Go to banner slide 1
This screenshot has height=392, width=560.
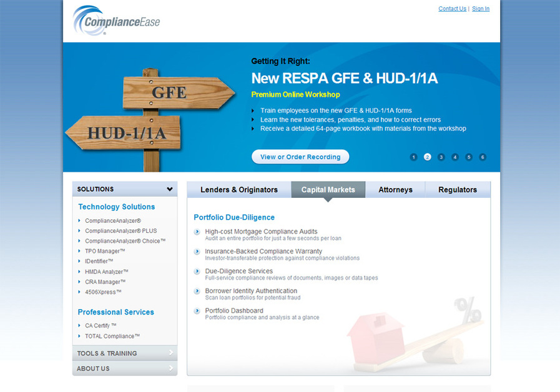(413, 157)
